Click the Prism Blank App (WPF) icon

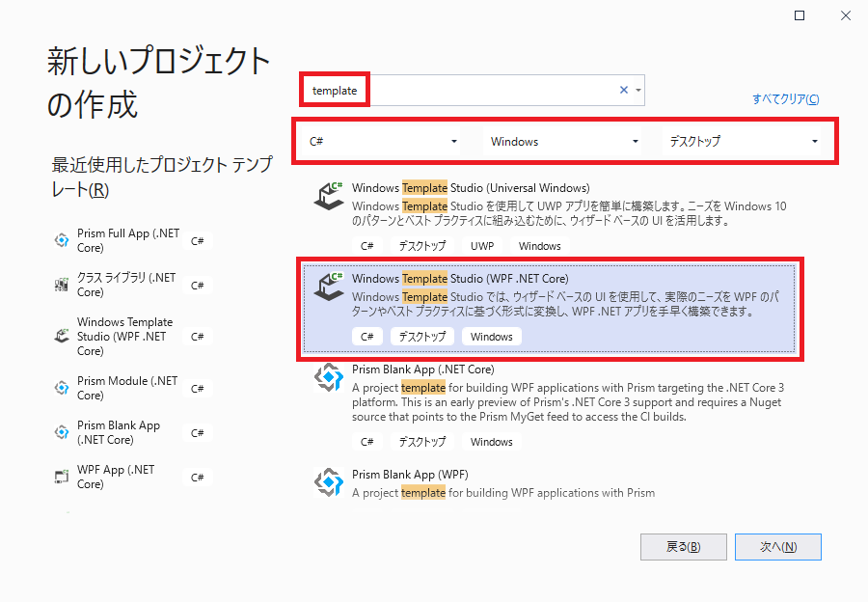point(329,482)
